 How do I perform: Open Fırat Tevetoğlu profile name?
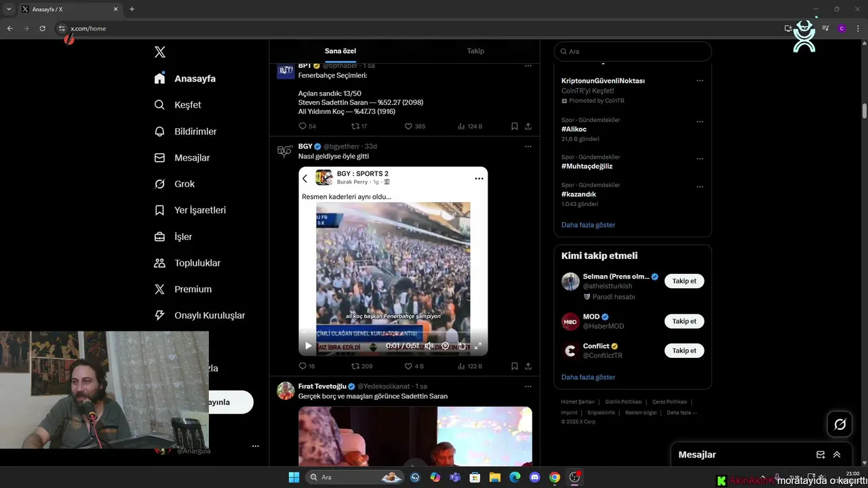point(321,386)
